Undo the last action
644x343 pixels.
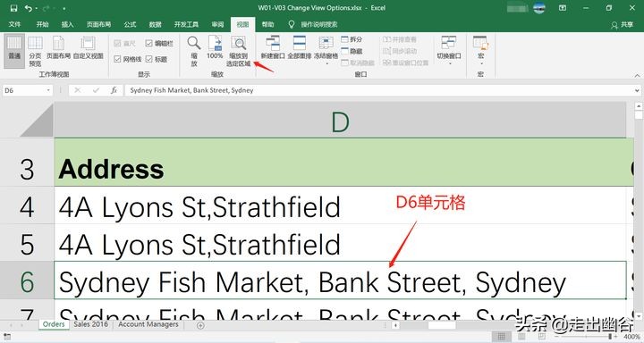[28, 8]
